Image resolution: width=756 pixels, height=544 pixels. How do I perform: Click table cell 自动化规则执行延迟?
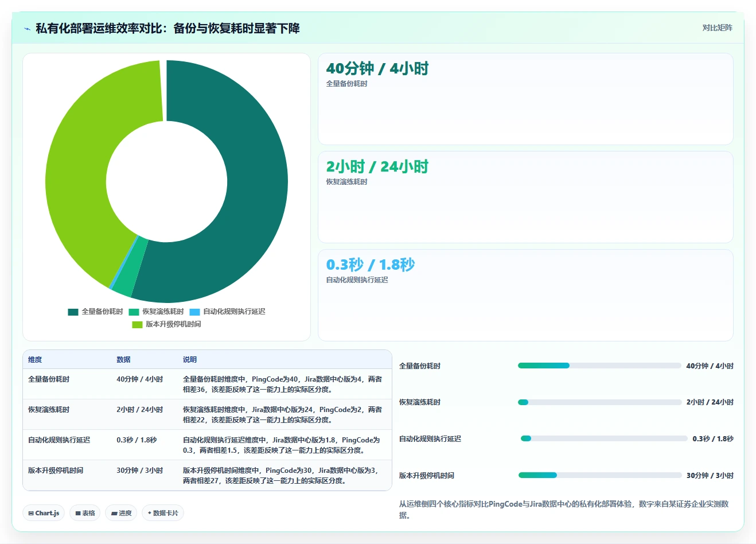coord(59,440)
